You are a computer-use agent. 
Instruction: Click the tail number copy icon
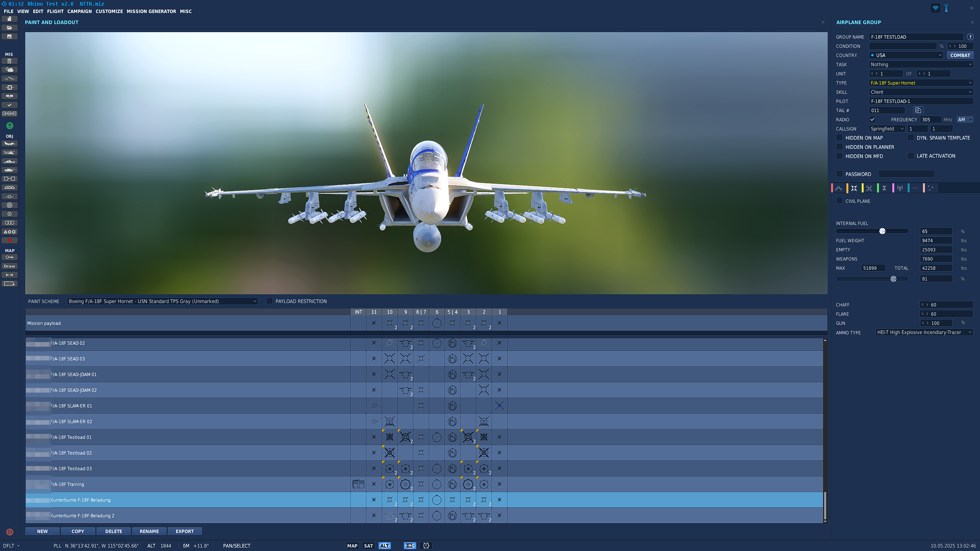[918, 110]
